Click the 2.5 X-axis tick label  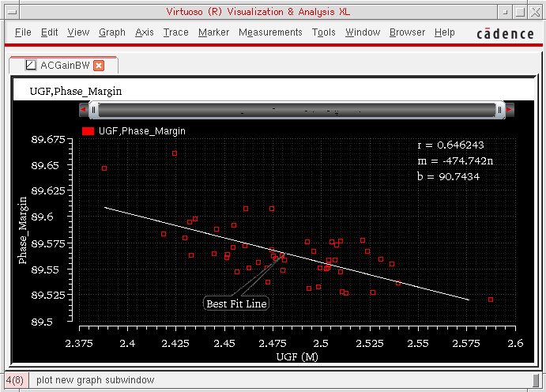(321, 343)
